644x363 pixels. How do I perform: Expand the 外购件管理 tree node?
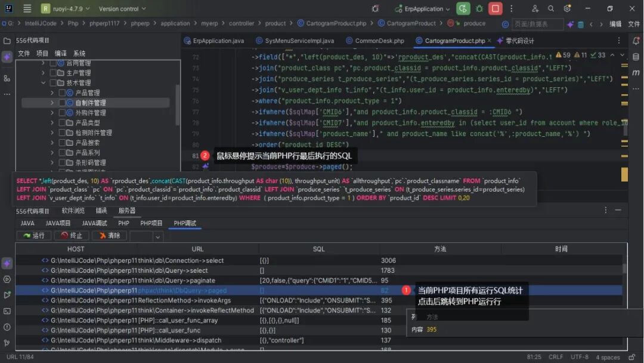(52, 113)
